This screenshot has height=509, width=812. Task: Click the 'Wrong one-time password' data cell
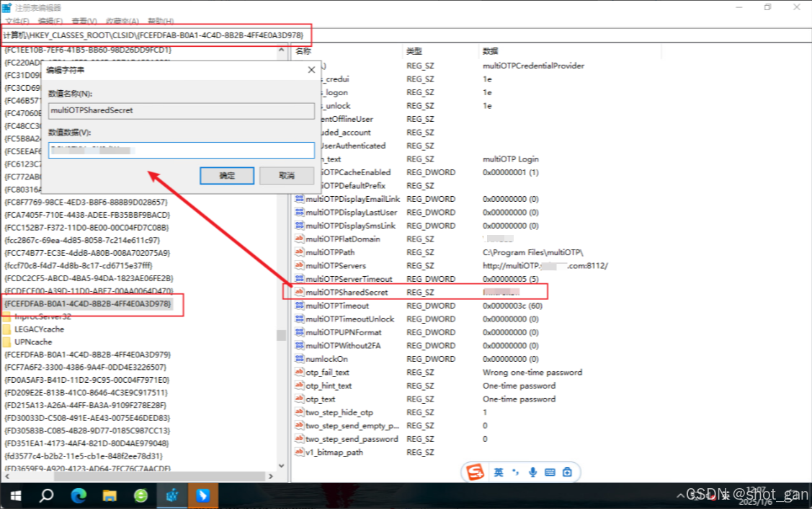(x=532, y=373)
